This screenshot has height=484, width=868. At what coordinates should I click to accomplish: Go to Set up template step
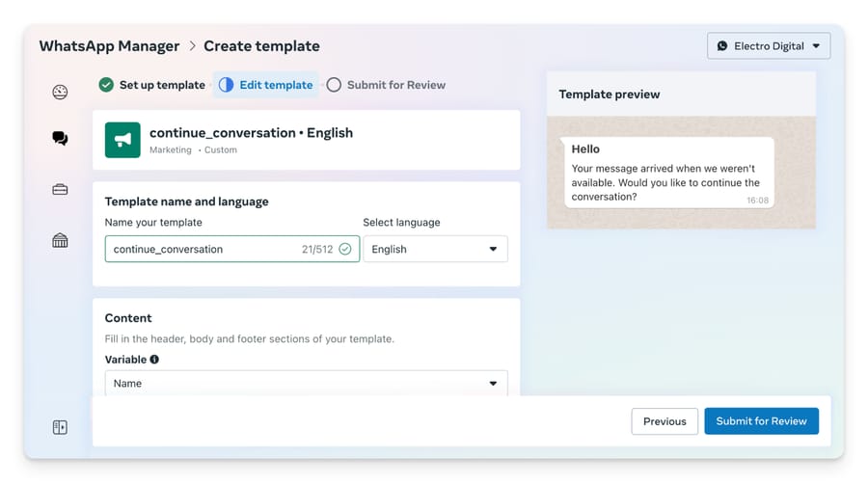tap(151, 85)
